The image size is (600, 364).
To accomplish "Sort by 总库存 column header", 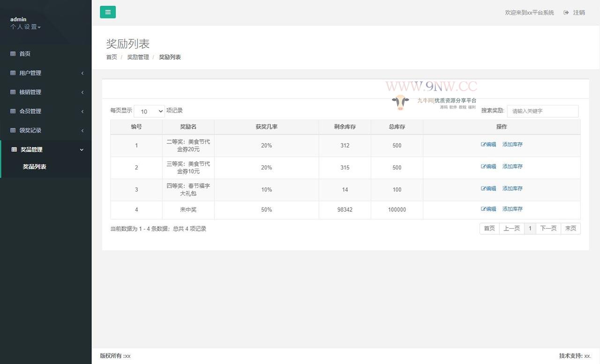I will pyautogui.click(x=397, y=127).
